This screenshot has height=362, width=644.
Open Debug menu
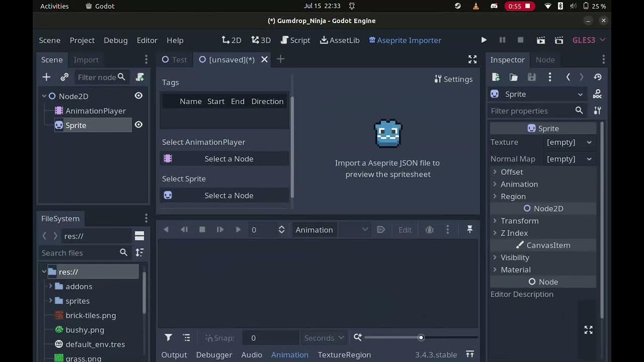[x=116, y=40]
